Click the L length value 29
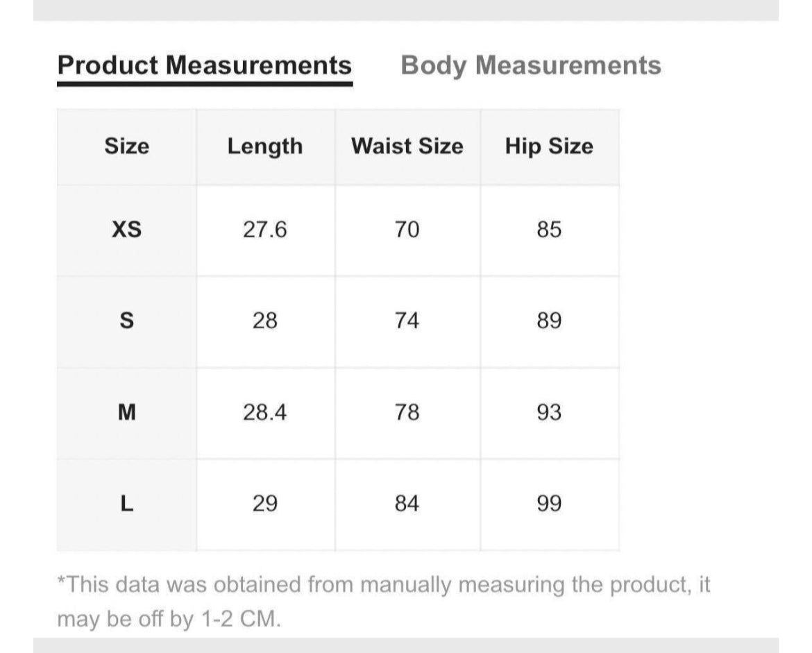 coord(264,504)
